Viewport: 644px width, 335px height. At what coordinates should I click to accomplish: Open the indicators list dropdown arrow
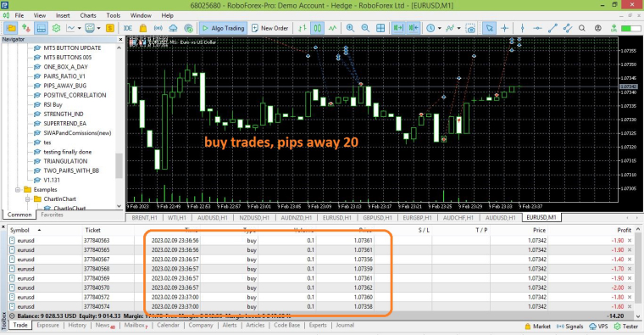tap(458, 28)
